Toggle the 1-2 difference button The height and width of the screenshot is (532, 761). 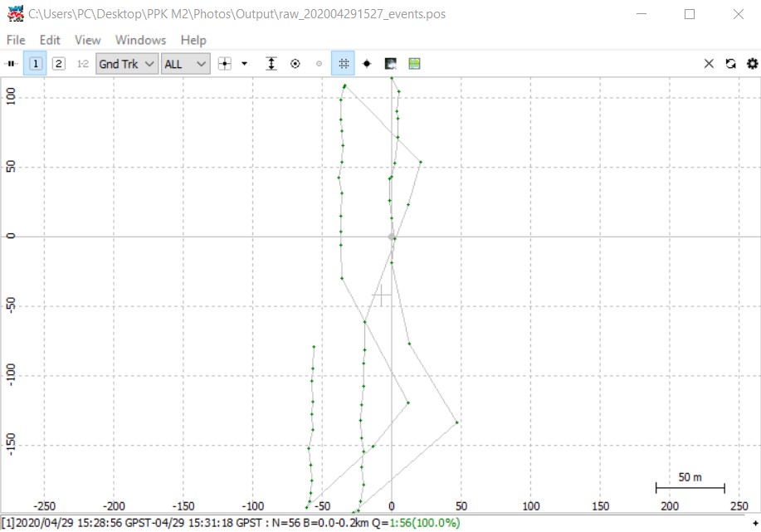(82, 64)
